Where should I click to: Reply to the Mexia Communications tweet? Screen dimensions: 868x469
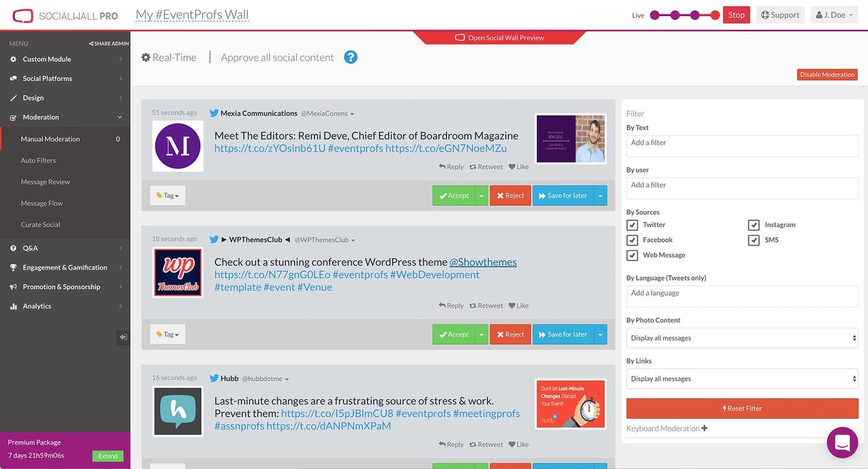tap(451, 166)
